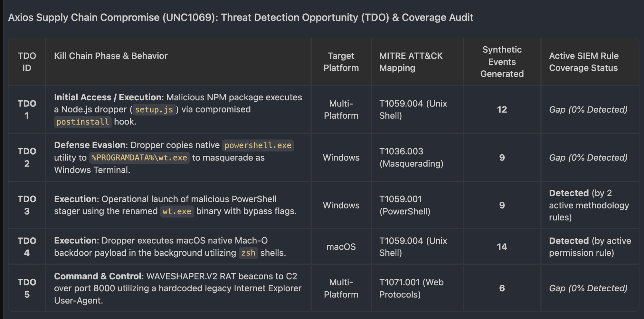Screen dimensions: 644x319
Task: Select Windows platform in the TDO 2 row
Action: (341, 158)
